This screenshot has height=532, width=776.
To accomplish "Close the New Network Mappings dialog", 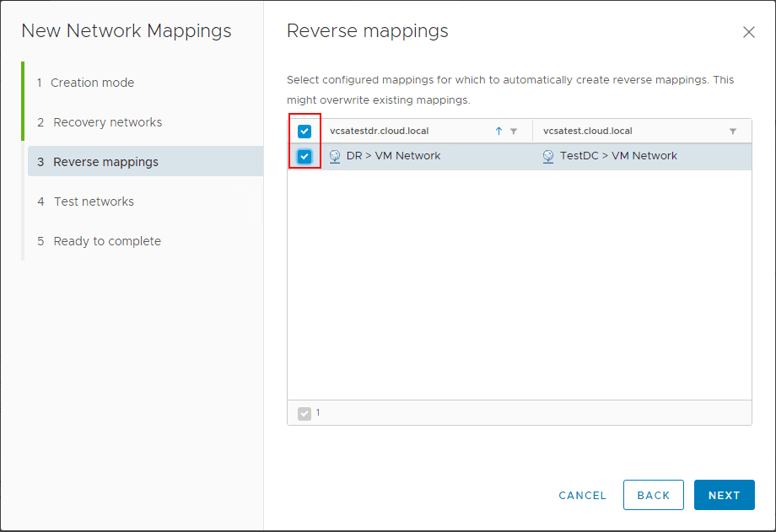I will click(x=748, y=33).
